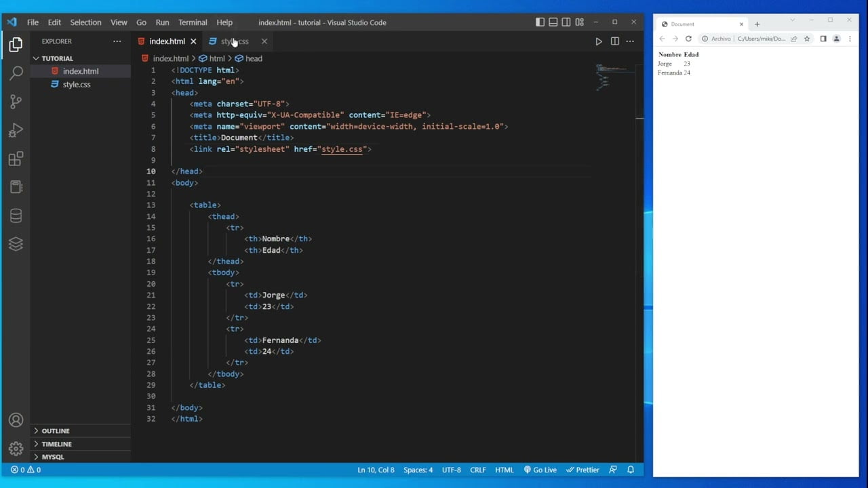
Task: Open the Database view in activity bar
Action: 16,216
